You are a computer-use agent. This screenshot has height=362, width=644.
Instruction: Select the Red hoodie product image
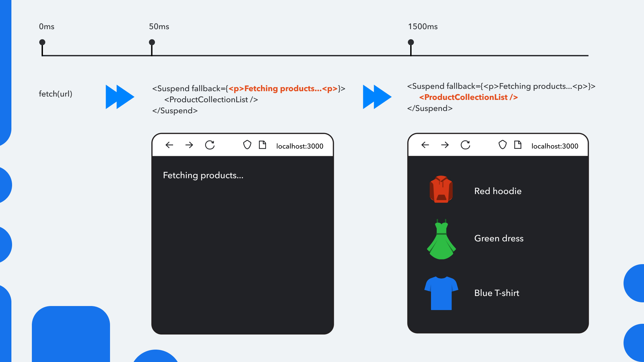441,189
